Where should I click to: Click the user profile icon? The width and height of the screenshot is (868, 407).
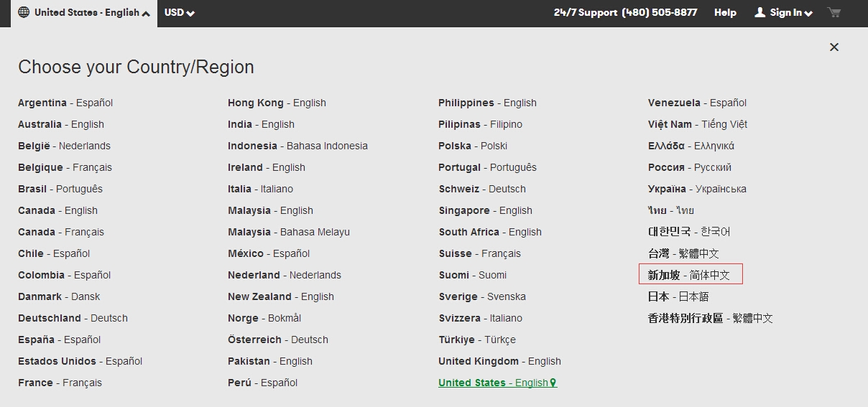(759, 12)
